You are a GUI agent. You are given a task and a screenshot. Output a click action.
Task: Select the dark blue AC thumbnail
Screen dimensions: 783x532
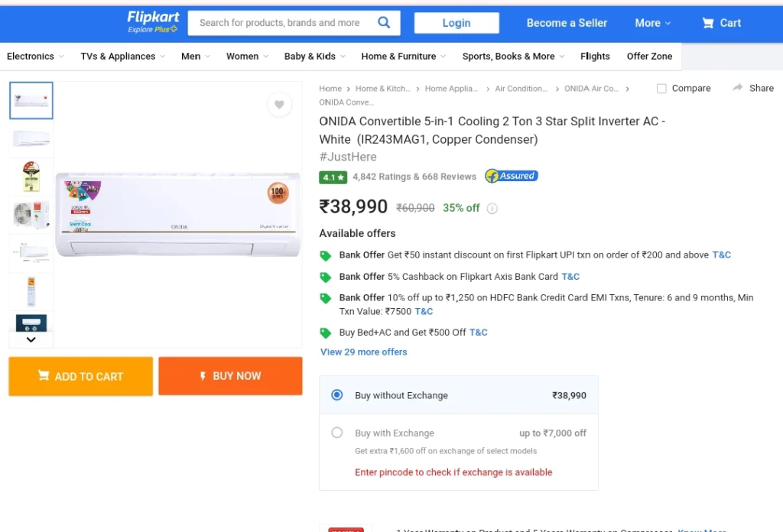click(31, 323)
